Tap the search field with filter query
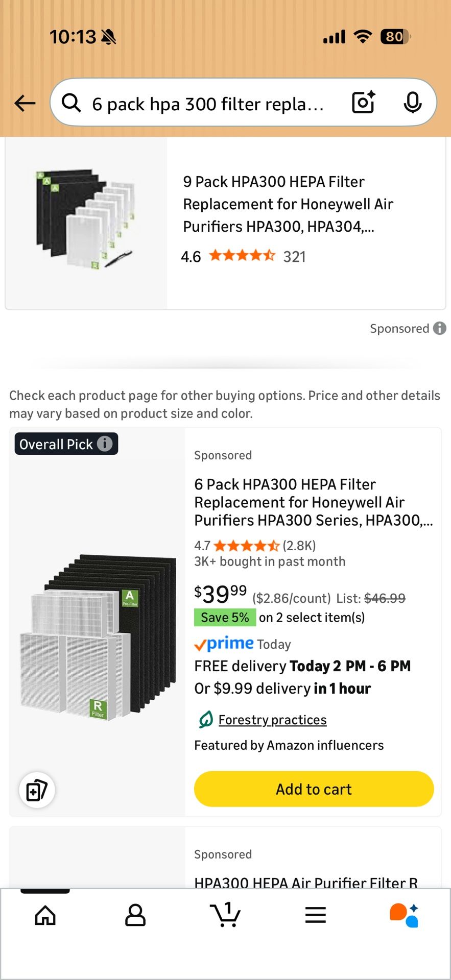This screenshot has width=451, height=980. (x=207, y=104)
